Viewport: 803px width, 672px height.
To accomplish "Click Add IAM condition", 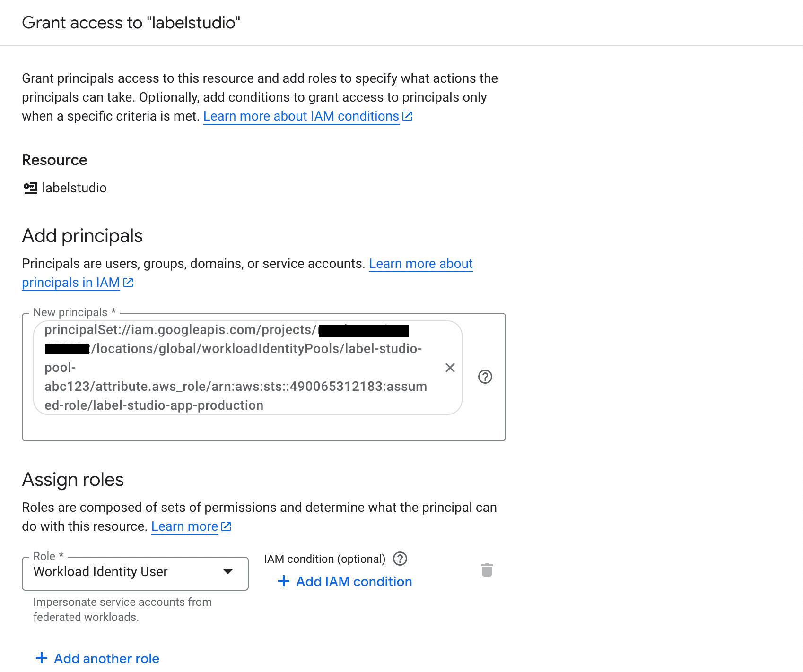I will [x=354, y=581].
